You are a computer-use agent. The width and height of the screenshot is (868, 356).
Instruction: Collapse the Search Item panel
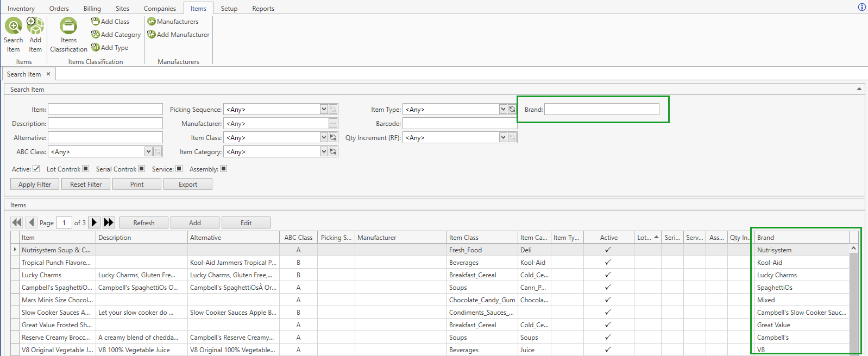tap(859, 89)
